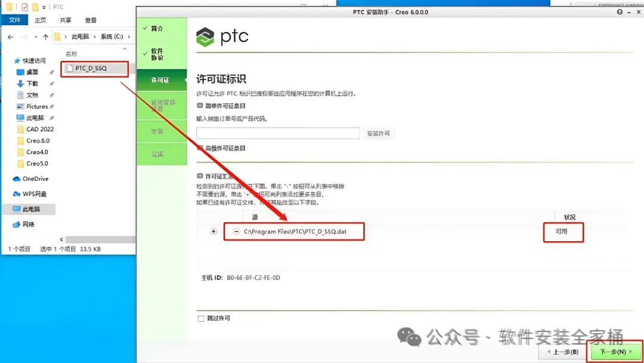Viewport: 644px width, 363px height.
Task: Open the Creo.6.0 folder
Action: (33, 140)
